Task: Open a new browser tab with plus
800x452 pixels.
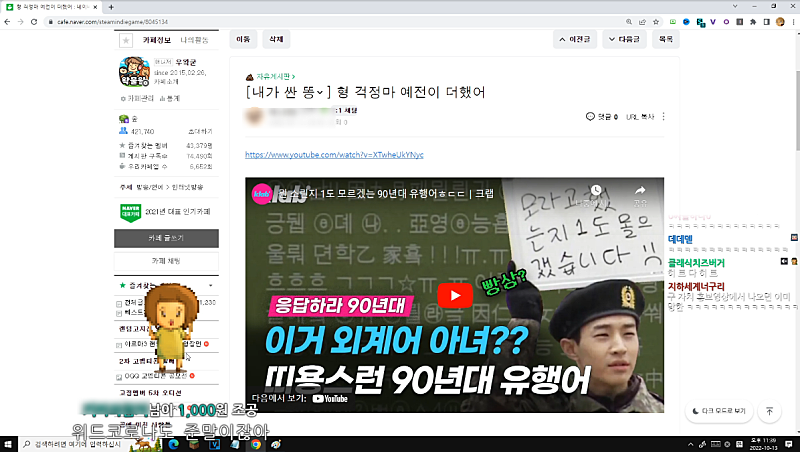Action: 111,7
